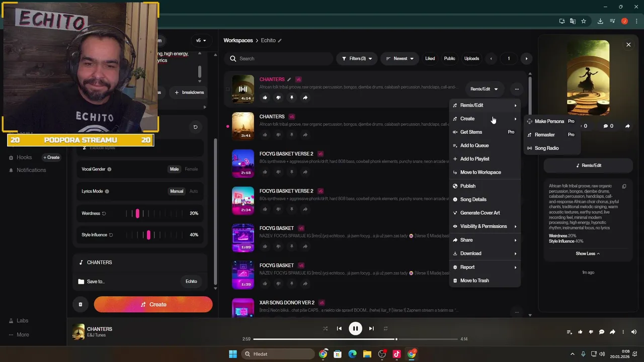Expand the Report submenu
This screenshot has width=644, height=362.
pyautogui.click(x=485, y=267)
